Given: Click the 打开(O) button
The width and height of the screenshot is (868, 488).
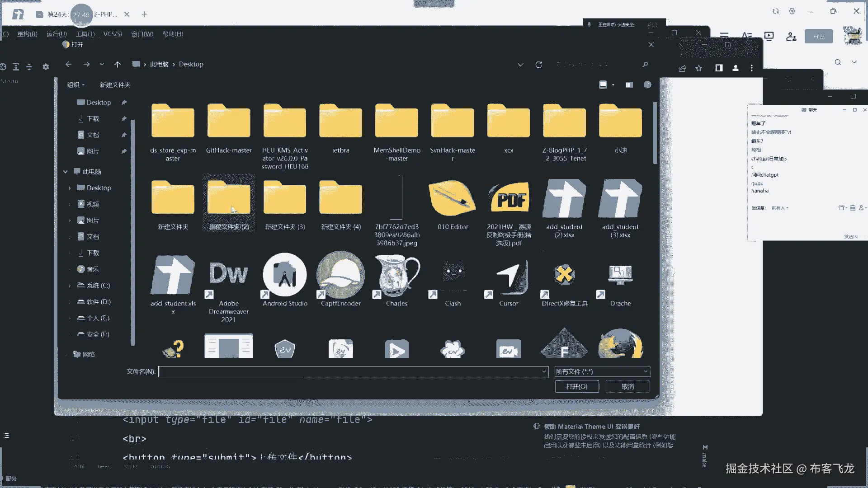Looking at the screenshot, I should point(577,387).
